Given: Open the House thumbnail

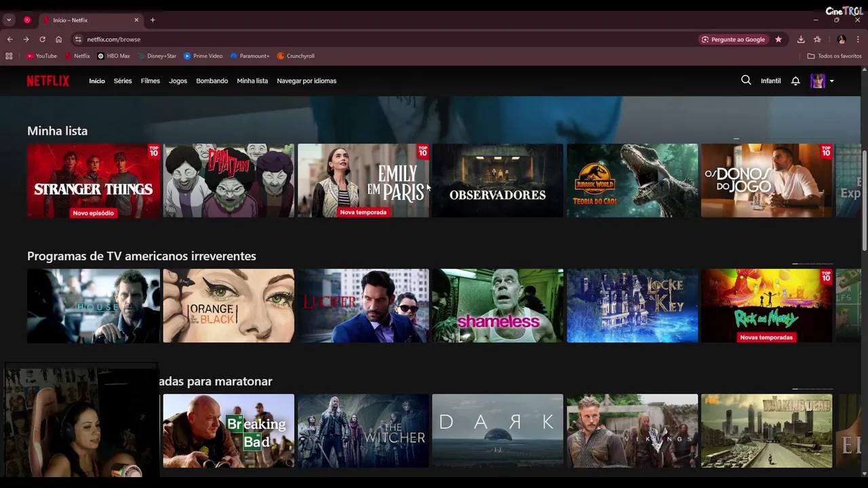Looking at the screenshot, I should (x=93, y=306).
